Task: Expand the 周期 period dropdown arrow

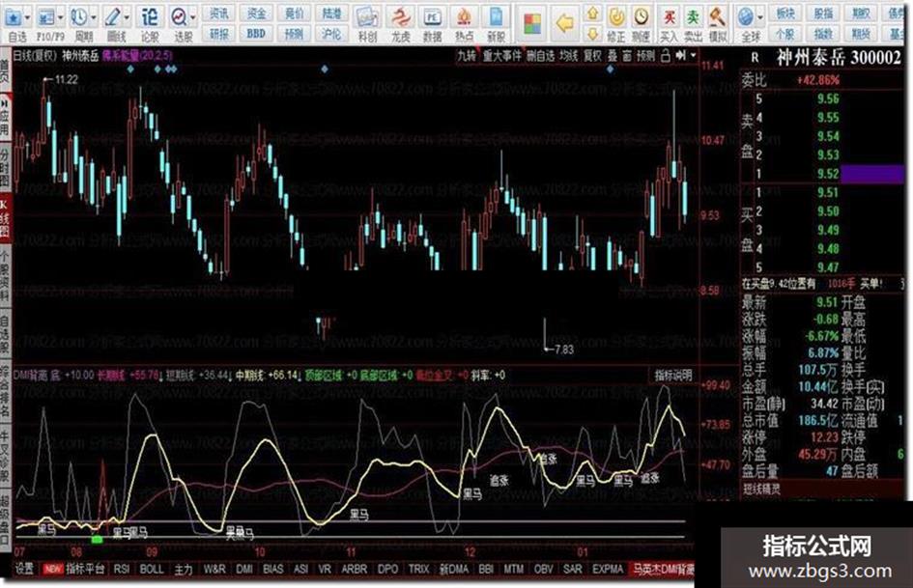Action: pos(94,17)
